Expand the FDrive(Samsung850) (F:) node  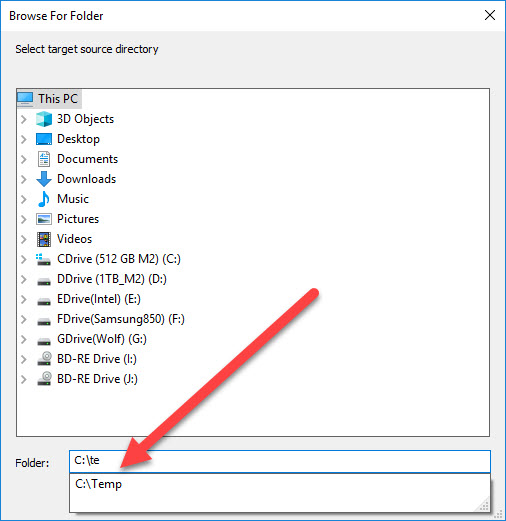[x=24, y=319]
